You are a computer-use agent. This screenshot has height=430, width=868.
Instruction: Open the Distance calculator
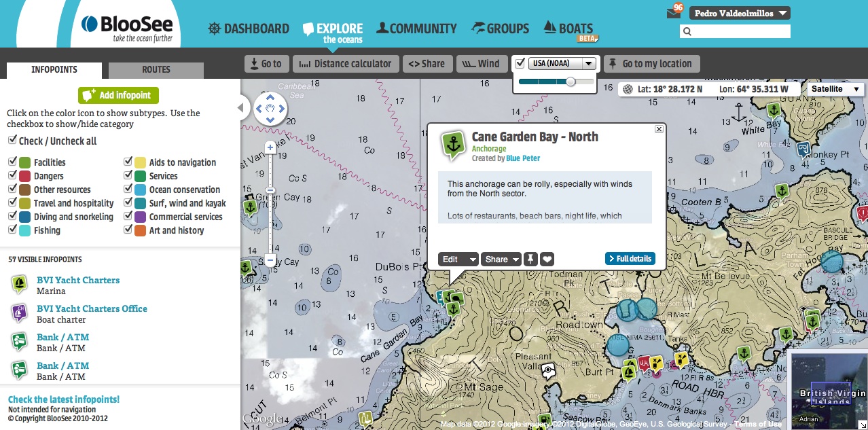(346, 64)
